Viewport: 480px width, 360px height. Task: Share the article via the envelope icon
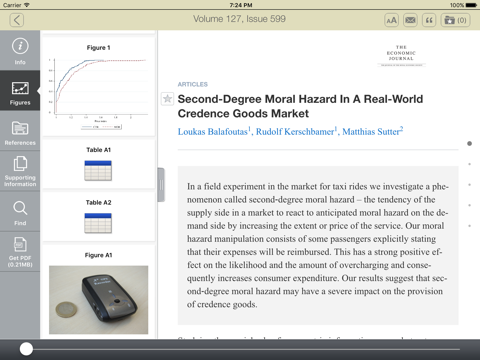(x=410, y=20)
